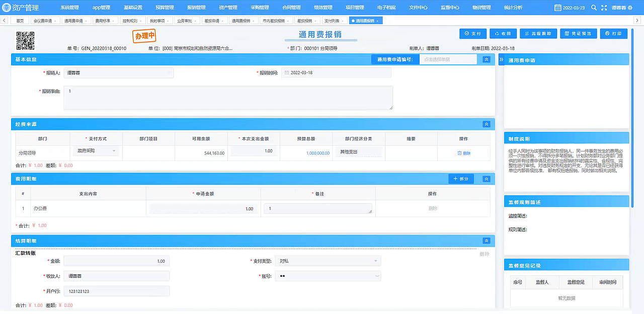The width and height of the screenshot is (644, 314).
Task: Close the 业务审批 tab
Action: (196, 21)
